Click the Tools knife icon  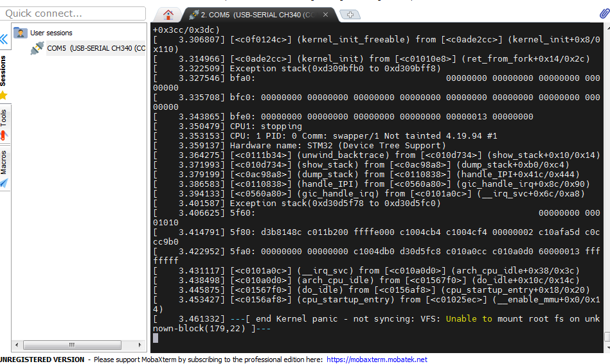point(3,135)
